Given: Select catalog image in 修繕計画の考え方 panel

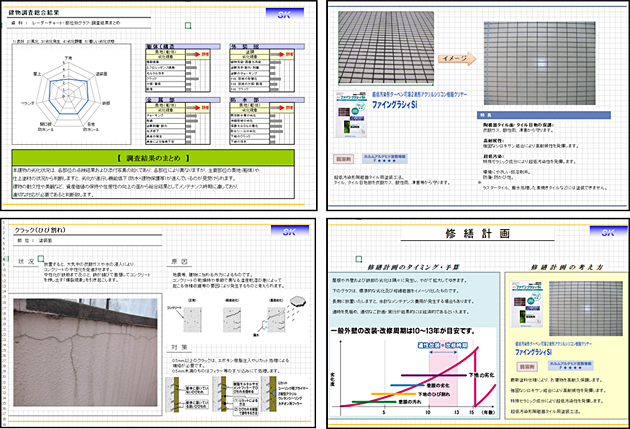Looking at the screenshot, I should [x=526, y=304].
